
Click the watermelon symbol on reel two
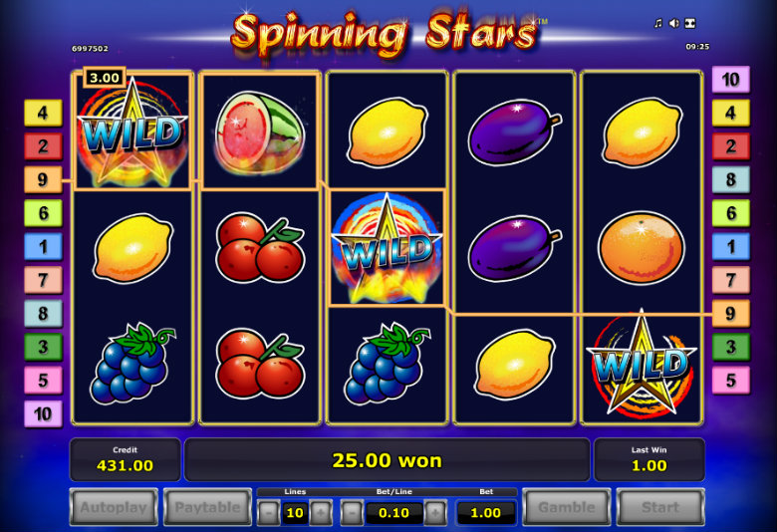click(x=260, y=132)
